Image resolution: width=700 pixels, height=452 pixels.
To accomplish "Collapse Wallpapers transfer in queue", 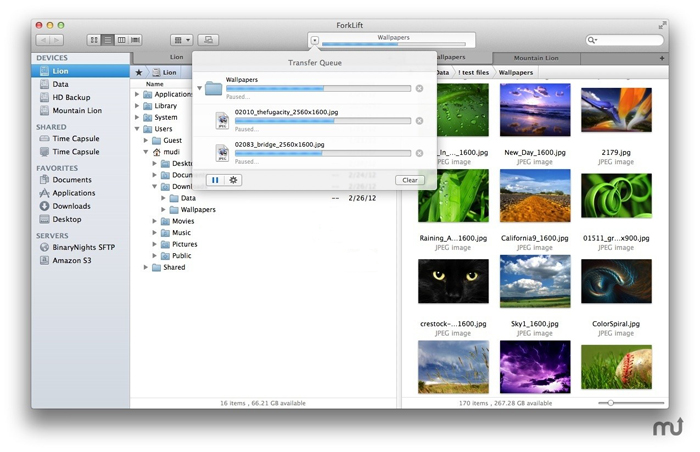I will point(200,88).
